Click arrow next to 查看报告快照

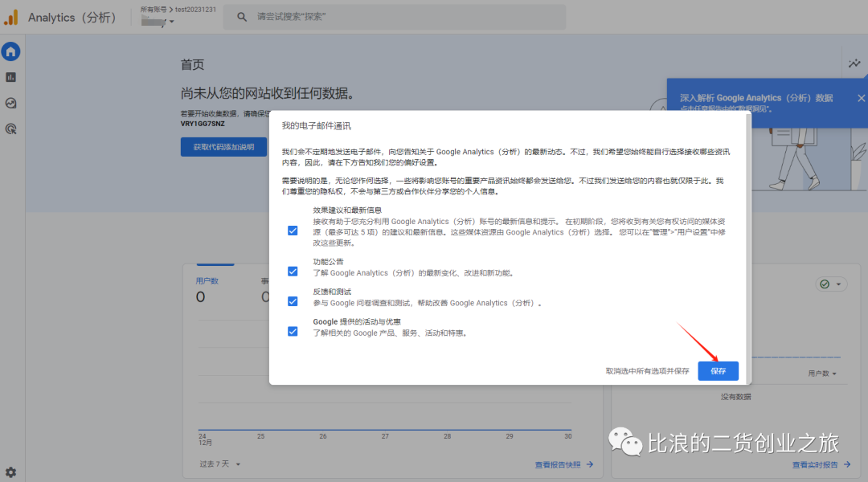click(590, 464)
